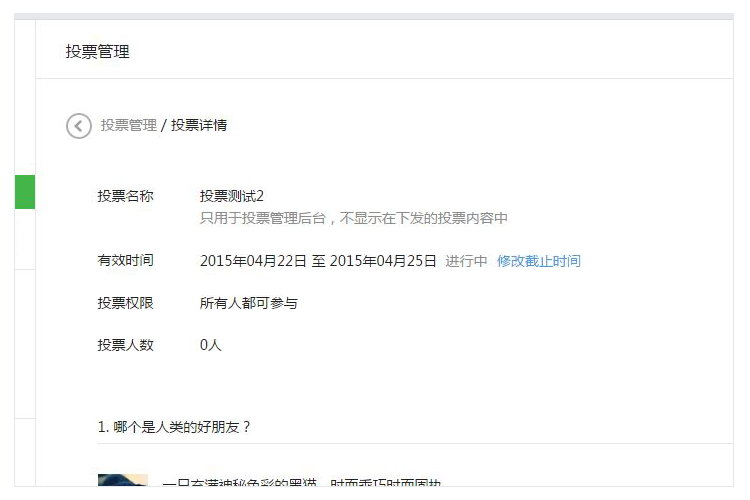Click the 进行中 status text
The image size is (750, 500).
click(466, 261)
